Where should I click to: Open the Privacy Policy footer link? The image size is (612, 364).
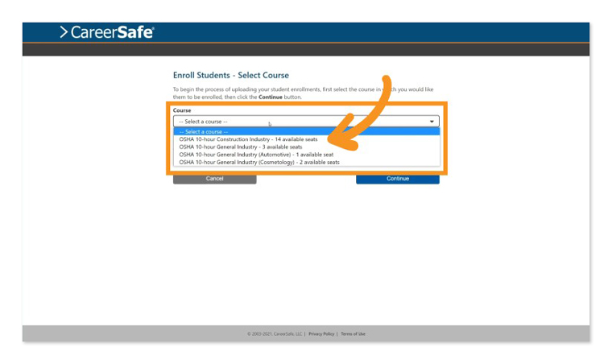tap(321, 334)
